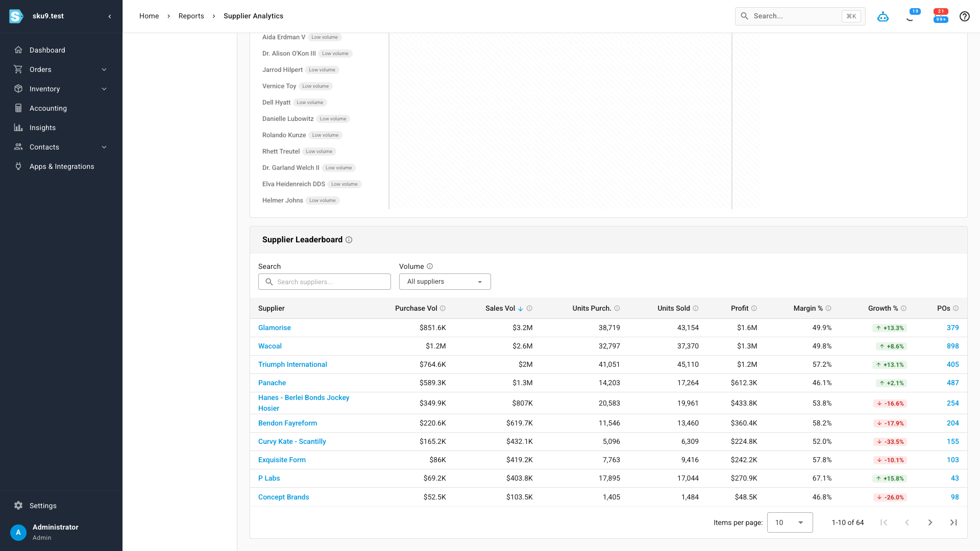This screenshot has width=980, height=551.
Task: Collapse the sidebar with the chevron arrow
Action: coord(110,16)
